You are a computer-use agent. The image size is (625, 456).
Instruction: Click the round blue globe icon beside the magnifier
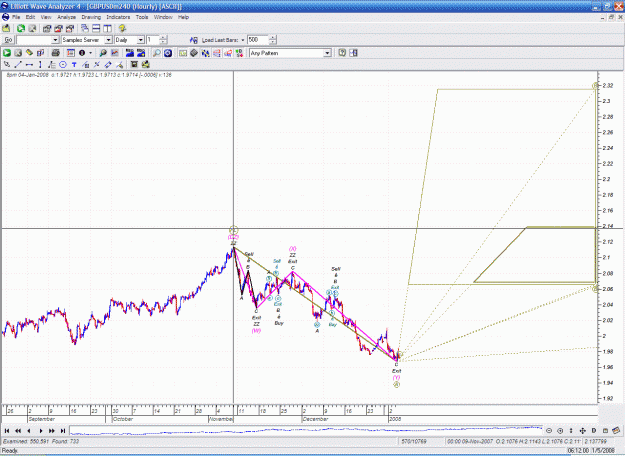pyautogui.click(x=168, y=53)
